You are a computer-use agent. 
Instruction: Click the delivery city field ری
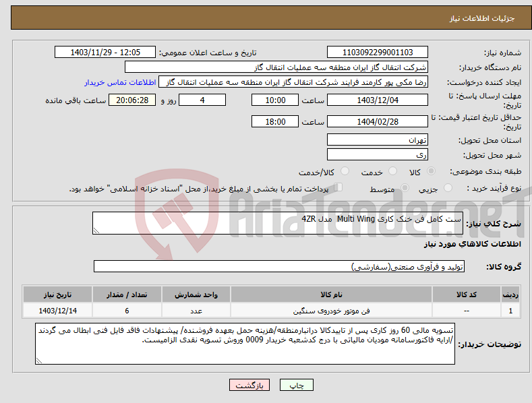[378, 155]
